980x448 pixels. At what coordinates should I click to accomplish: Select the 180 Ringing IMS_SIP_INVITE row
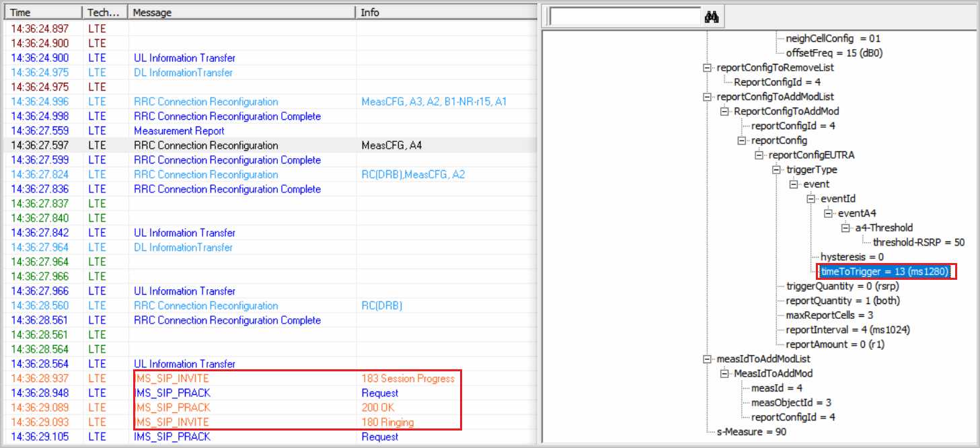coord(387,422)
